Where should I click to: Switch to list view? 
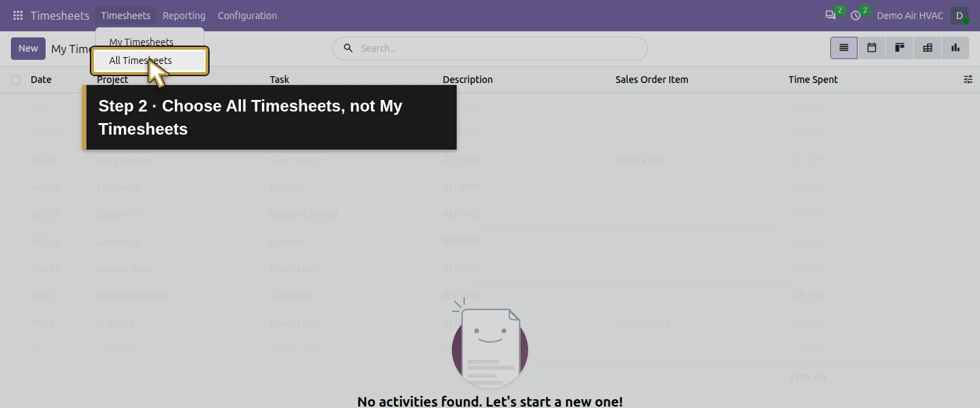(x=844, y=48)
